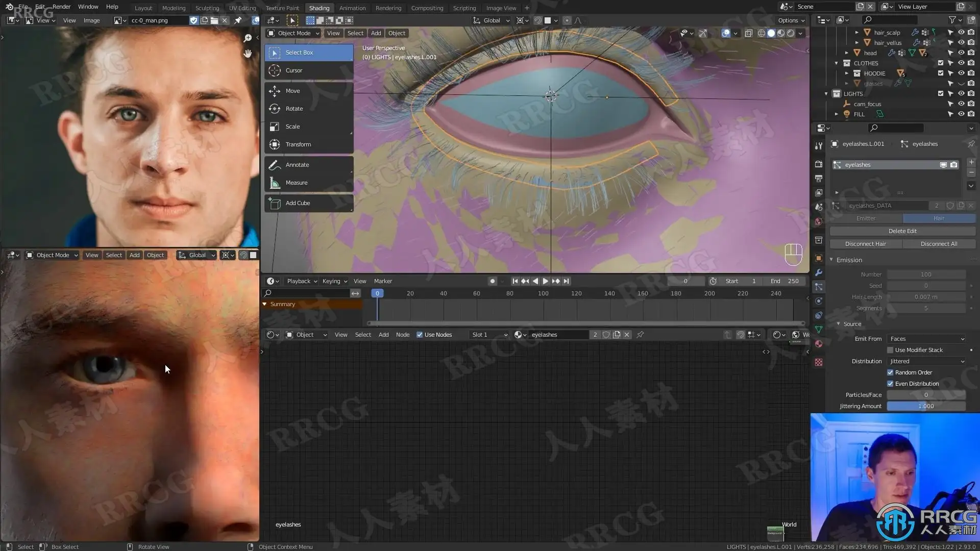
Task: Enable Use Modifier Stack checkbox
Action: [x=890, y=350]
